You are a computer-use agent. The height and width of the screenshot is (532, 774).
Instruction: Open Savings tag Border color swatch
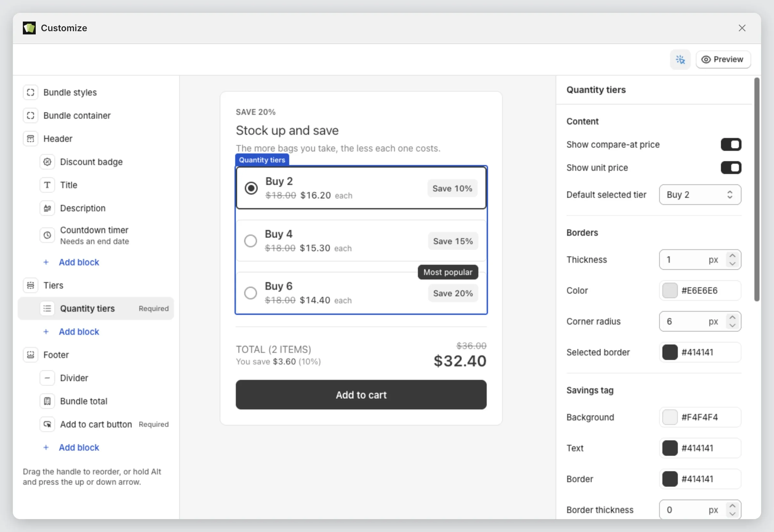670,479
